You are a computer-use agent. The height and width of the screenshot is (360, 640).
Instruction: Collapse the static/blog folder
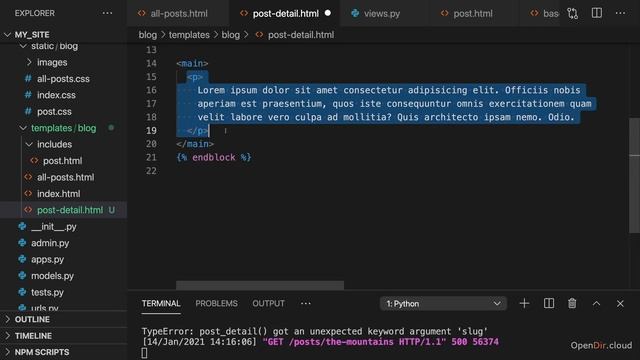click(x=54, y=46)
